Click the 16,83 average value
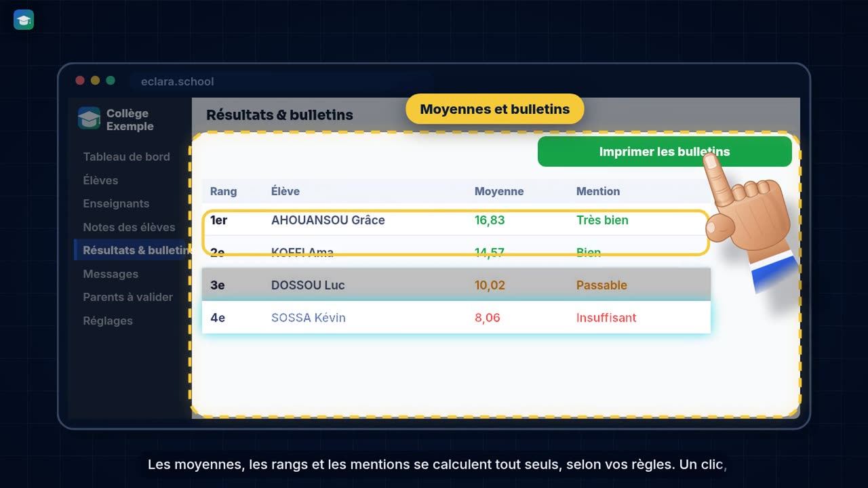The height and width of the screenshot is (488, 868). click(490, 220)
